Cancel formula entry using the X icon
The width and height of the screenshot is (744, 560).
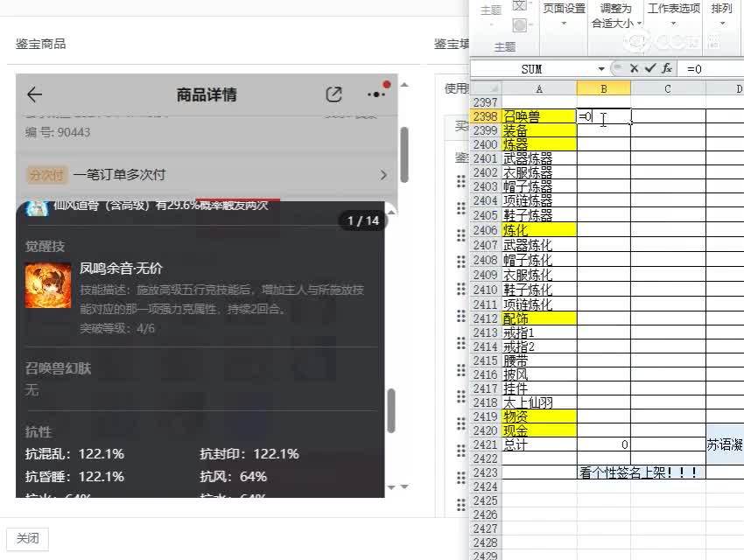point(633,68)
